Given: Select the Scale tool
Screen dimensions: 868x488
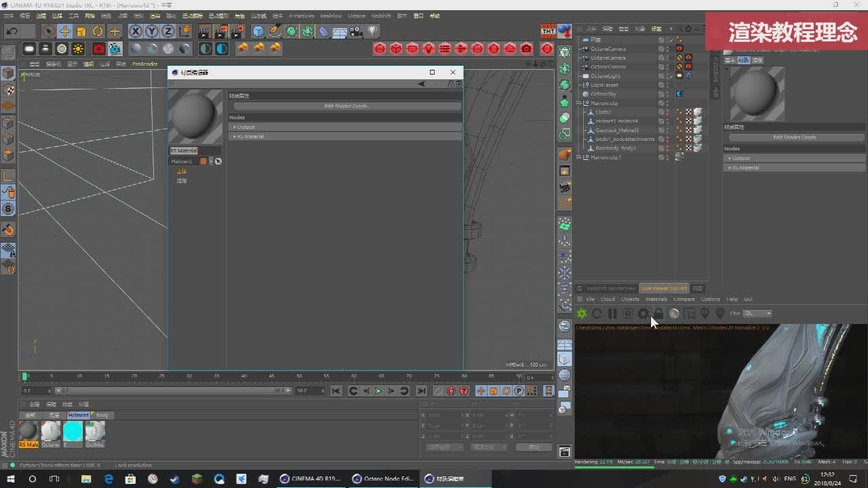Looking at the screenshot, I should [81, 31].
